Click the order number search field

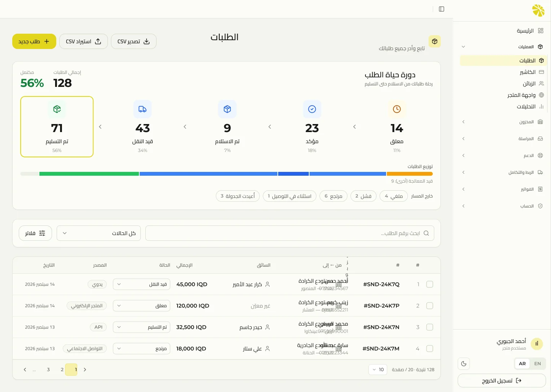coord(290,233)
